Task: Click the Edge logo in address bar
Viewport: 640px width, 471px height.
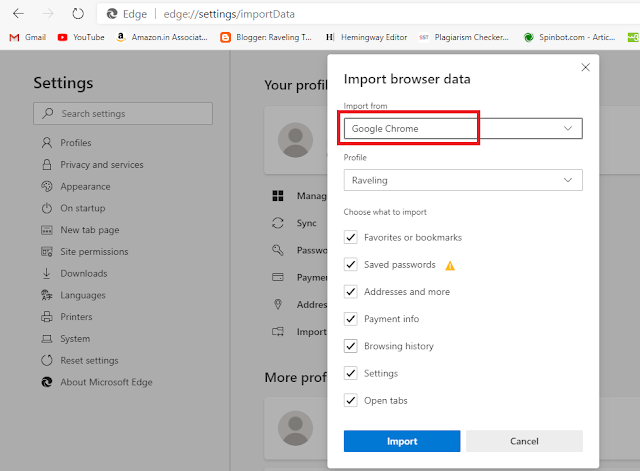Action: (x=112, y=14)
